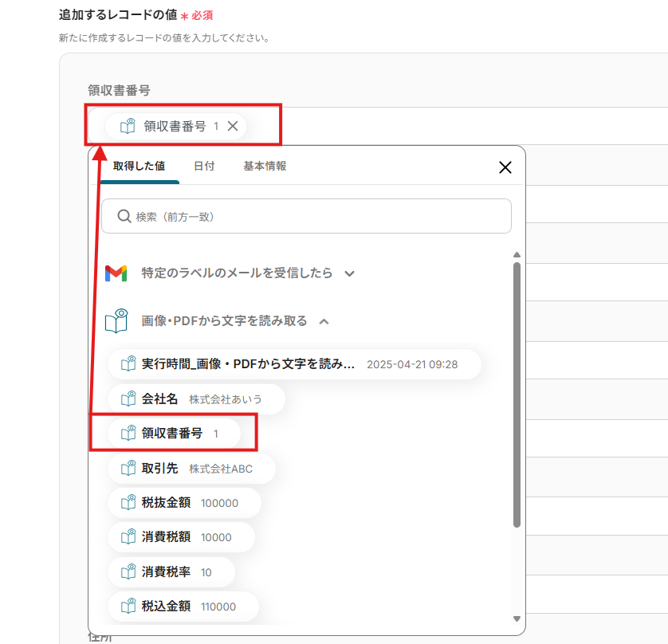
Task: Click the 追加するレコードの値 heading
Action: click(x=118, y=15)
